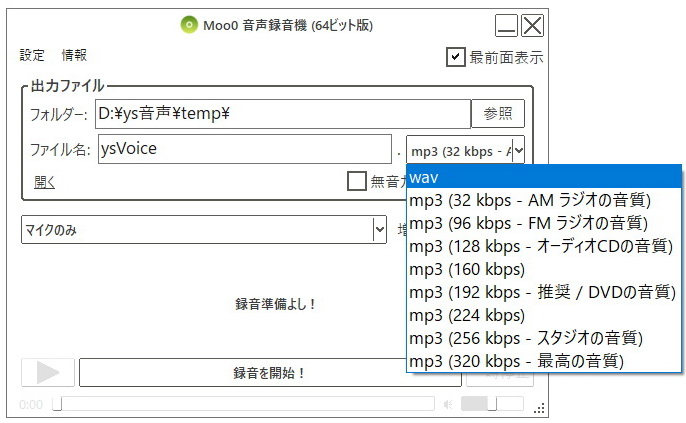This screenshot has height=423, width=686.
Task: Toggle the 最前面表示 checkbox
Action: (455, 57)
